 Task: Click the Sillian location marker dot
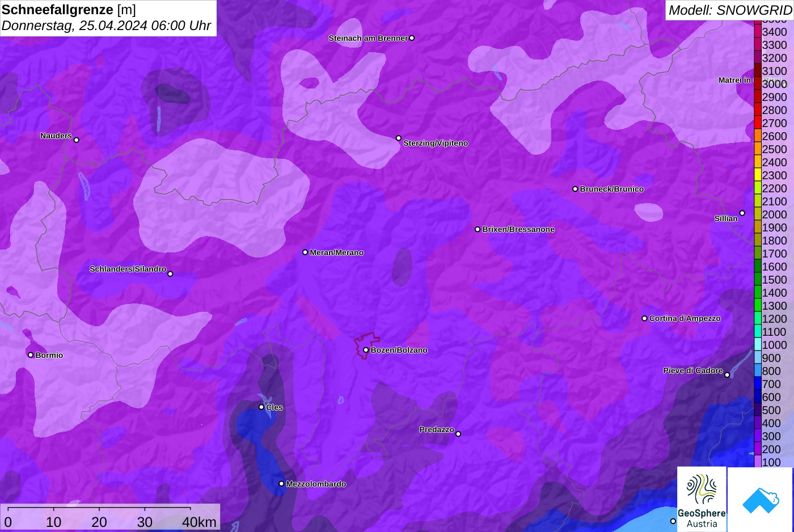742,213
